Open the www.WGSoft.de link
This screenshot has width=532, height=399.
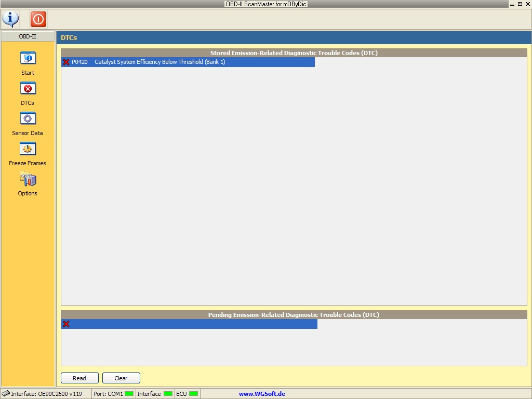(262, 394)
